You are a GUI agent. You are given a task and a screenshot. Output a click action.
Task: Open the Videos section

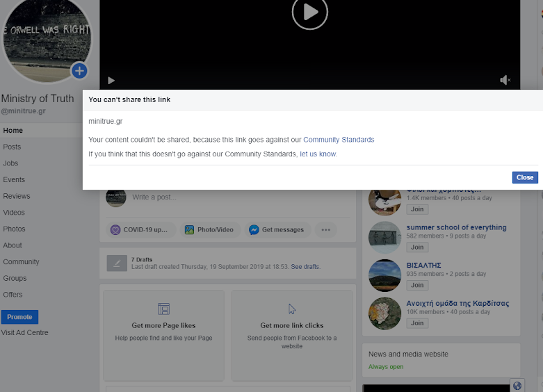pos(14,212)
